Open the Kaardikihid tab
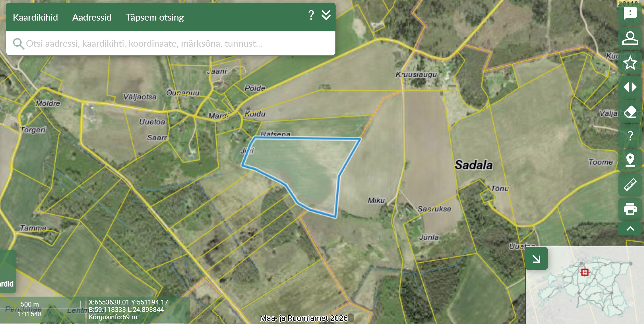Image resolution: width=644 pixels, height=324 pixels. pyautogui.click(x=35, y=17)
